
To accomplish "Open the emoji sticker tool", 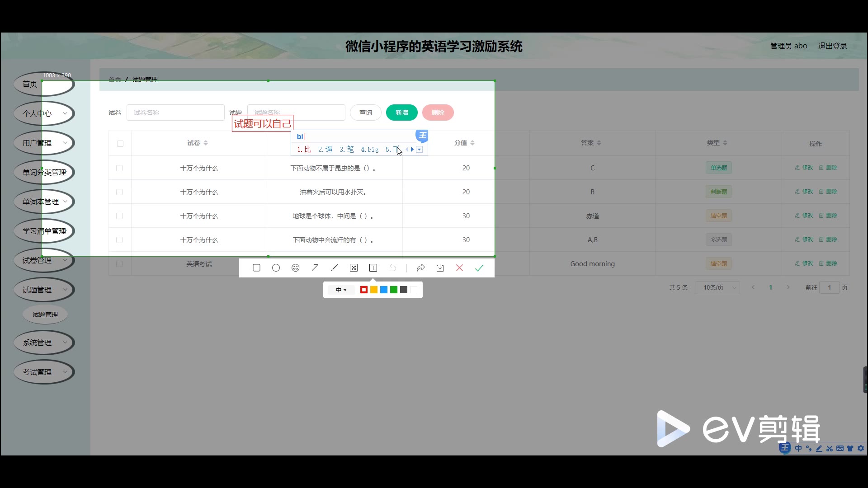I will pos(295,268).
